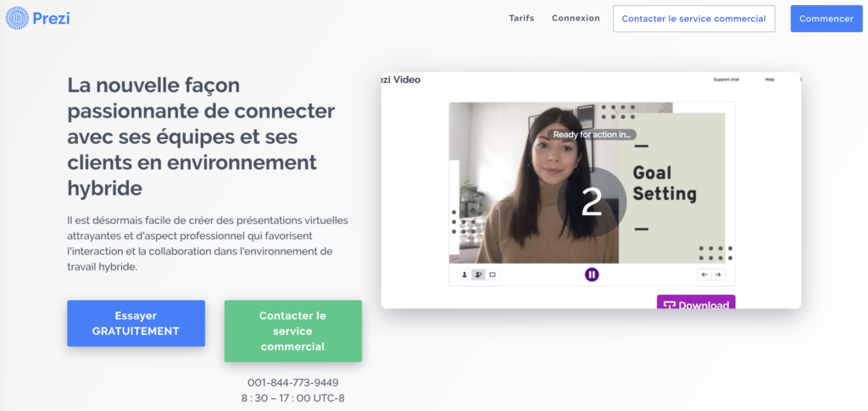
Task: Click the Prezi logo icon
Action: 17,19
